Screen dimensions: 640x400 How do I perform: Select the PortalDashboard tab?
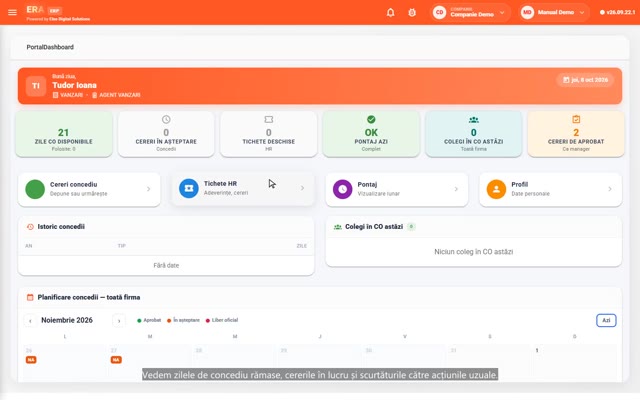(50, 47)
